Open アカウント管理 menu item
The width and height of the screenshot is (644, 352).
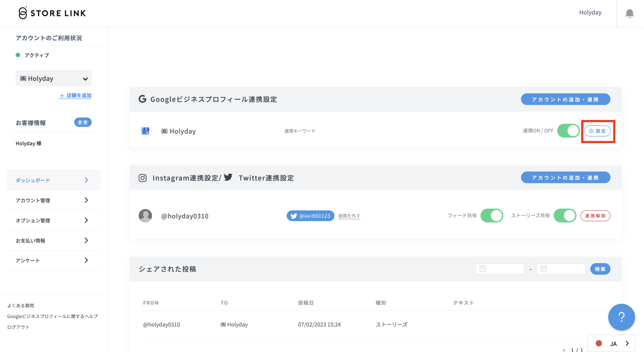53,200
